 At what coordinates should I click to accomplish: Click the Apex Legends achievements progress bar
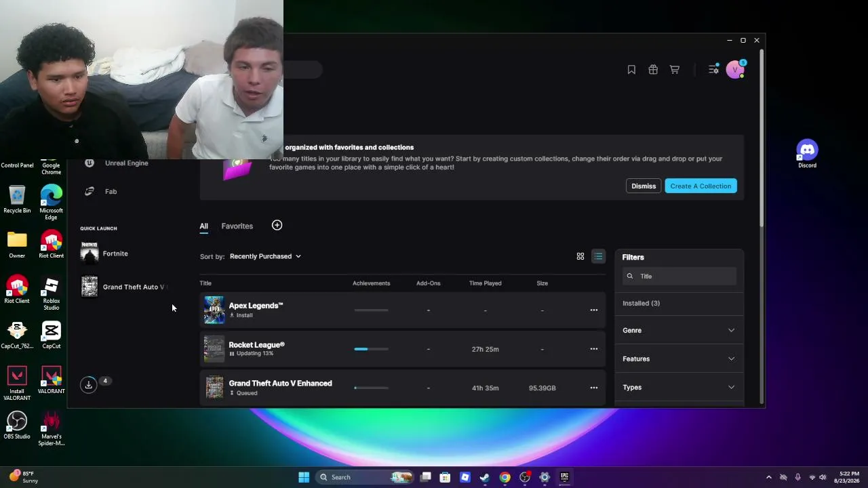(371, 310)
